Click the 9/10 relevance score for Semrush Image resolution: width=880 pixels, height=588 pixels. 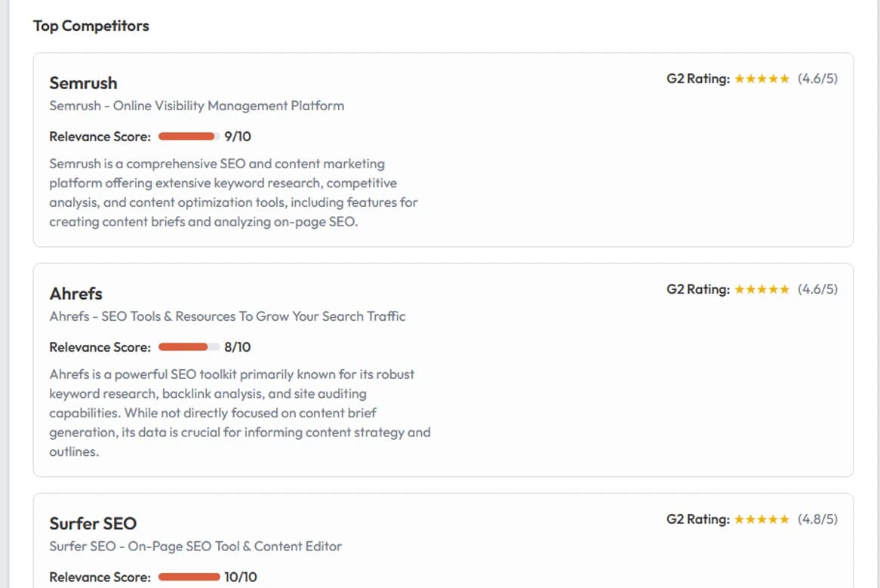238,137
